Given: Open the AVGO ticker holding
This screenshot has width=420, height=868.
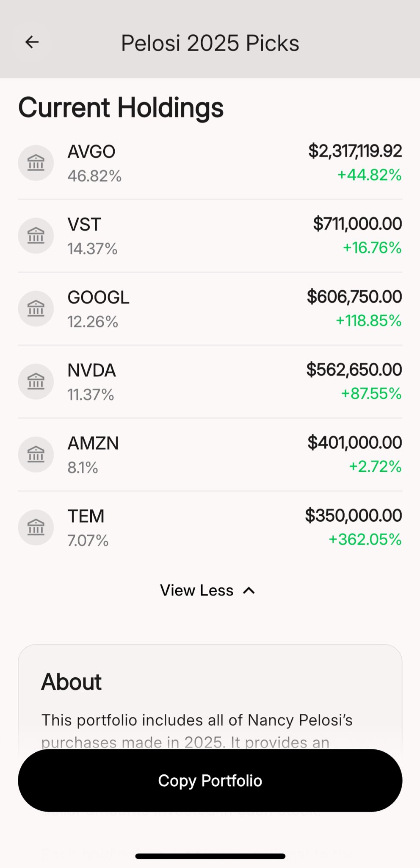Looking at the screenshot, I should (91, 152).
